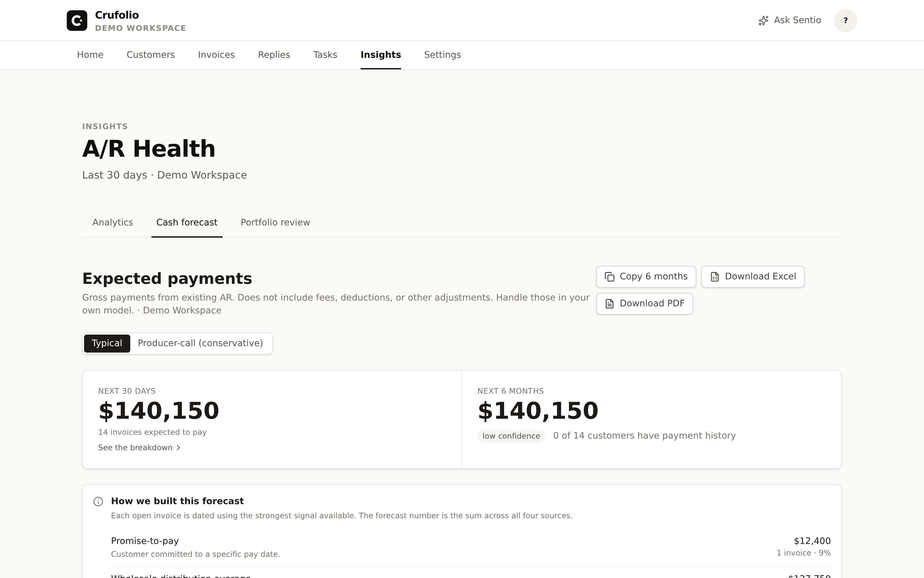This screenshot has width=924, height=578.
Task: Click the A/R Health heading
Action: pos(149,149)
